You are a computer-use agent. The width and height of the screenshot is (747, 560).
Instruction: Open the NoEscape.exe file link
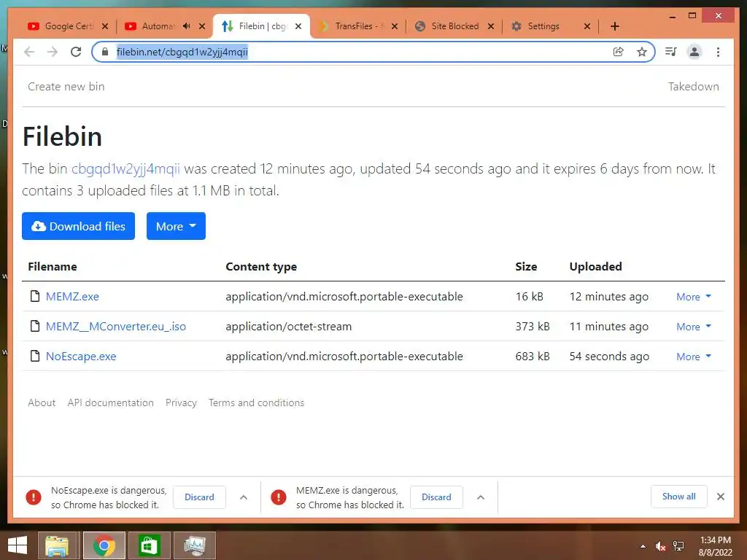coord(81,357)
